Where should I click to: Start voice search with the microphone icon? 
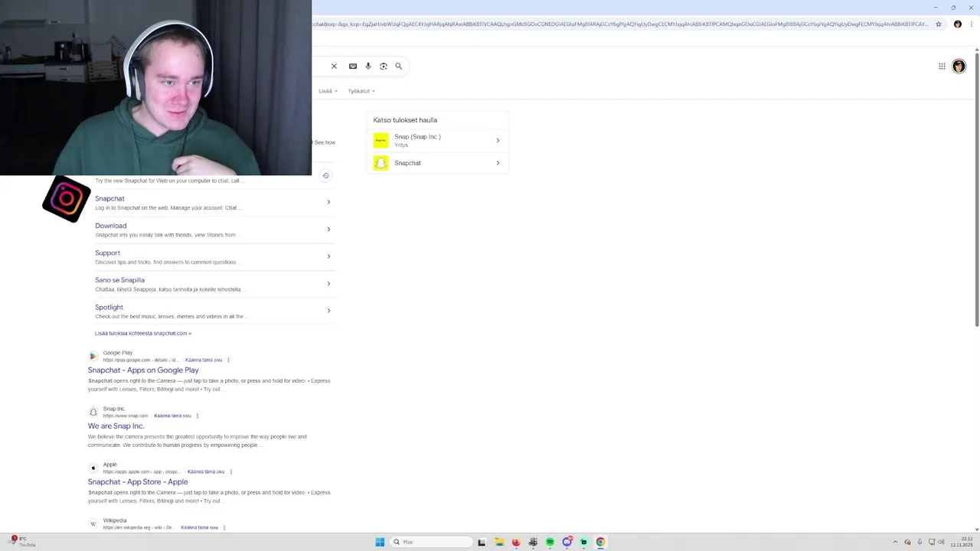pyautogui.click(x=368, y=67)
